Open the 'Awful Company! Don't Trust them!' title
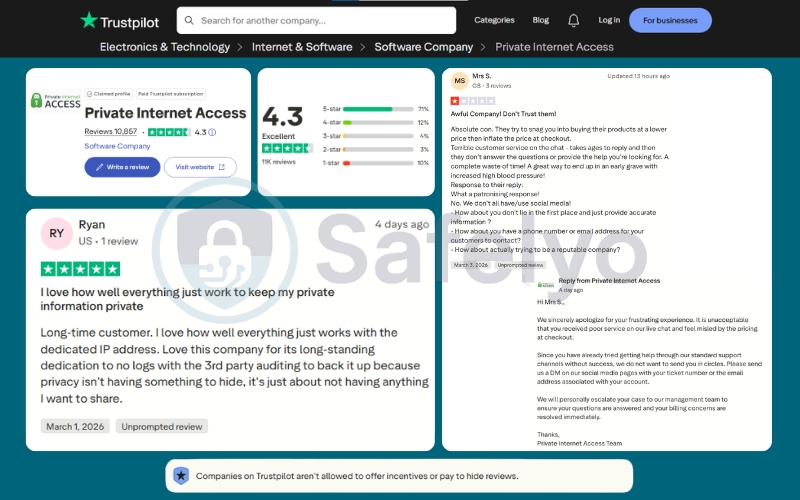This screenshot has width=800, height=500. (504, 114)
